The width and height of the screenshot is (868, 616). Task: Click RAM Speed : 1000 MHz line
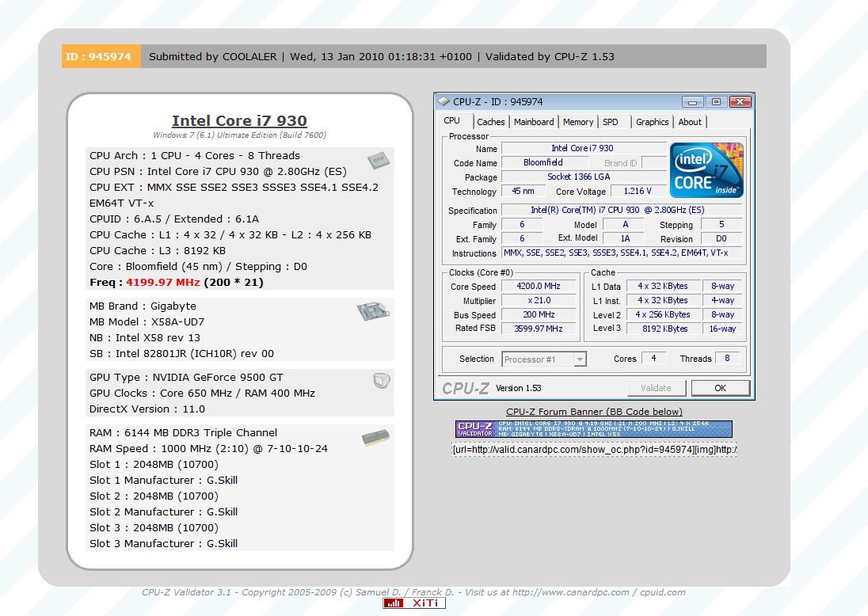point(208,449)
